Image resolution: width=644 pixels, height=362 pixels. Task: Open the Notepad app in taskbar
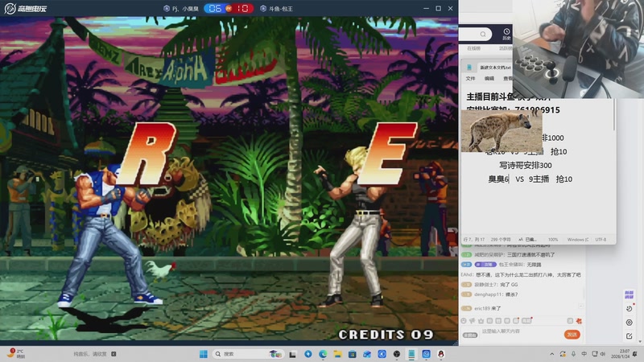pos(411,354)
